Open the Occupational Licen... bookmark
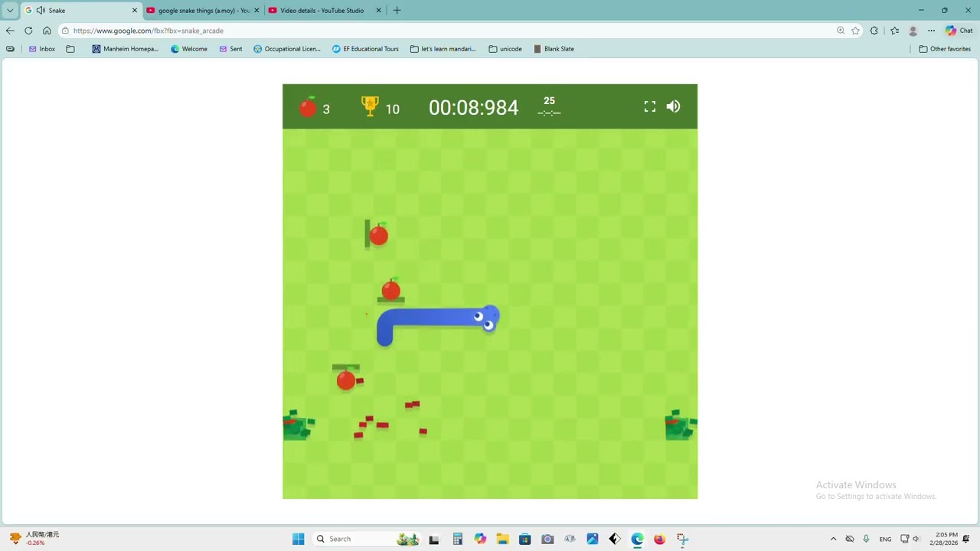The width and height of the screenshot is (980, 551). [287, 49]
